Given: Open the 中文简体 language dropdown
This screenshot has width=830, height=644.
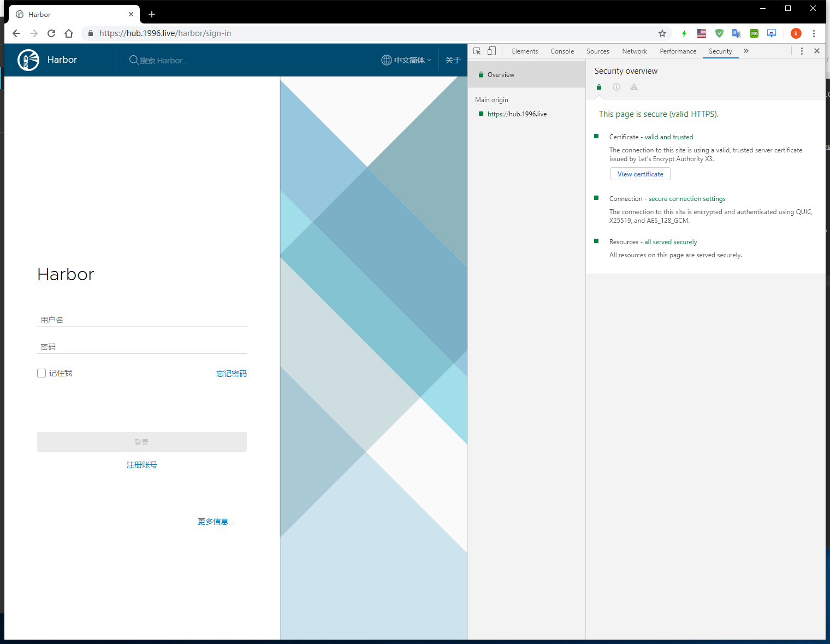Looking at the screenshot, I should [x=412, y=60].
